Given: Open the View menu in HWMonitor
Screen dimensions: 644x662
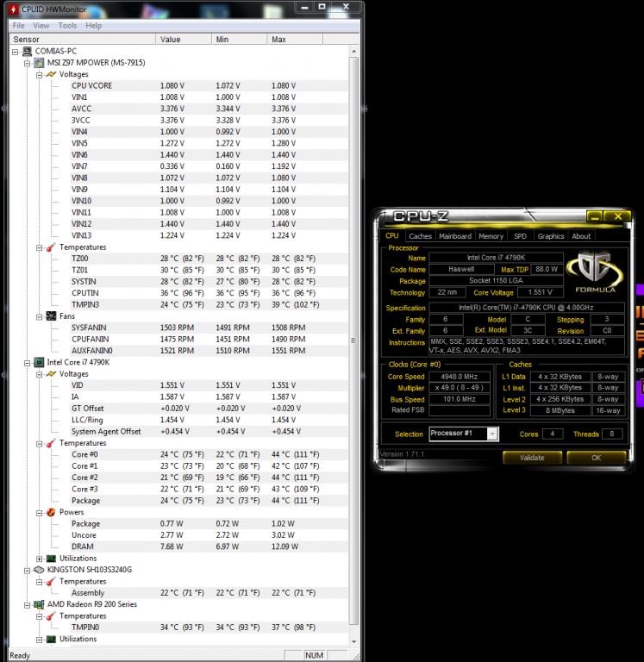Looking at the screenshot, I should point(41,26).
